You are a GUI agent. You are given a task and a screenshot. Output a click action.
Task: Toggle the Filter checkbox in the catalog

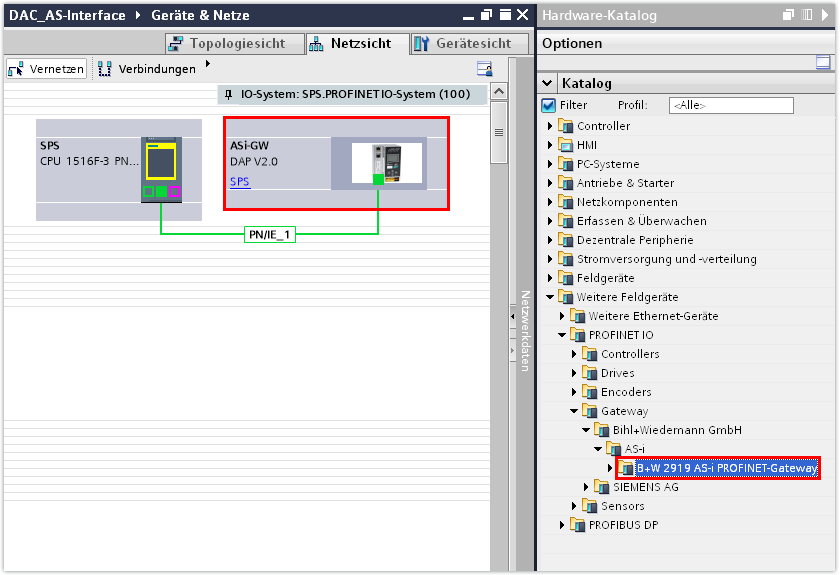click(x=548, y=105)
